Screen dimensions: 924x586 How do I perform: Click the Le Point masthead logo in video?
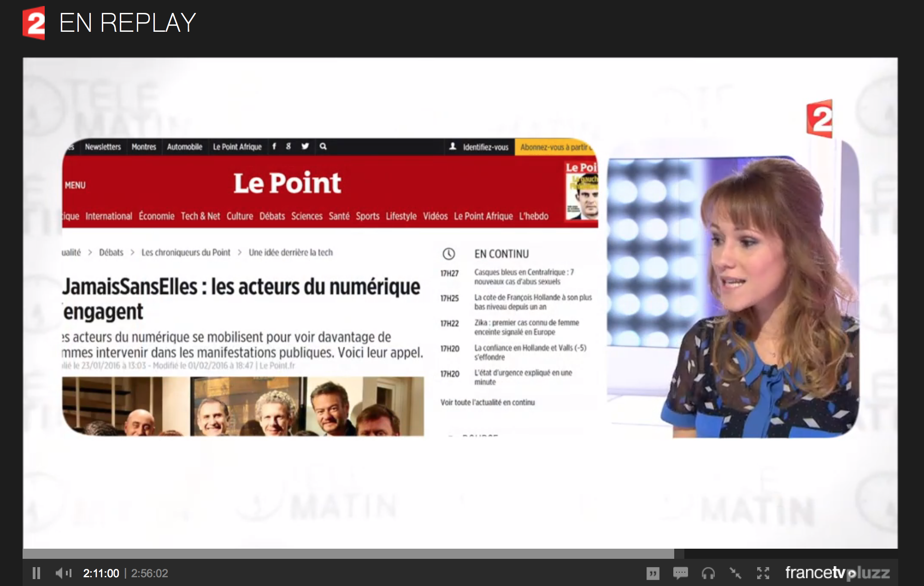pos(287,183)
